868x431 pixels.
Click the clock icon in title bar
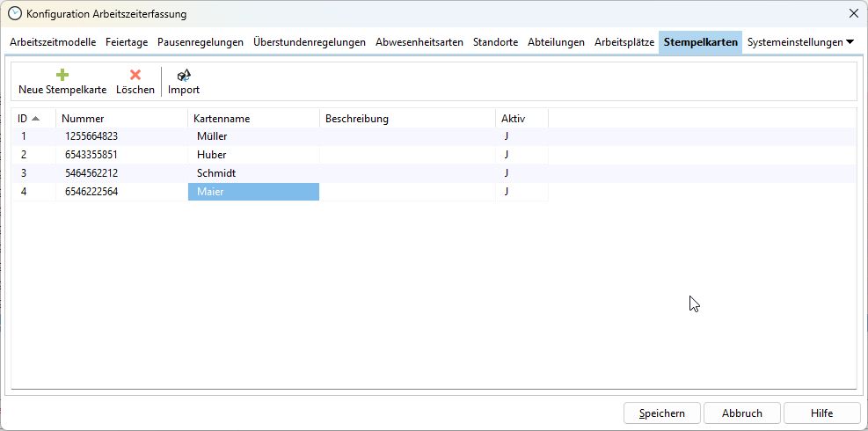click(x=14, y=14)
